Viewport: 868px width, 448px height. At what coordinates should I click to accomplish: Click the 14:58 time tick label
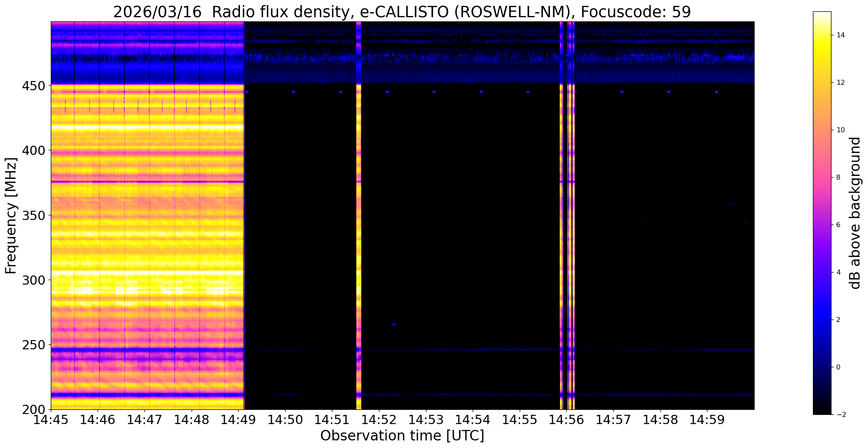pos(661,420)
